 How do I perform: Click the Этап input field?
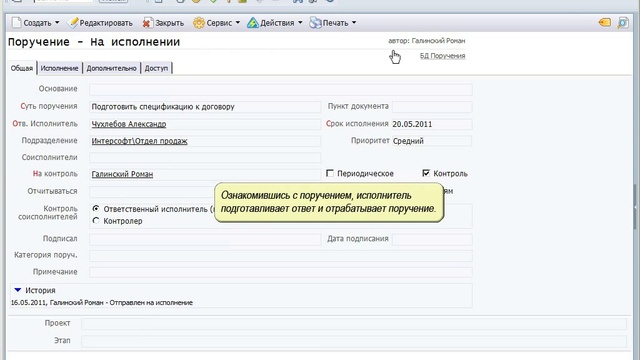[x=353, y=341]
